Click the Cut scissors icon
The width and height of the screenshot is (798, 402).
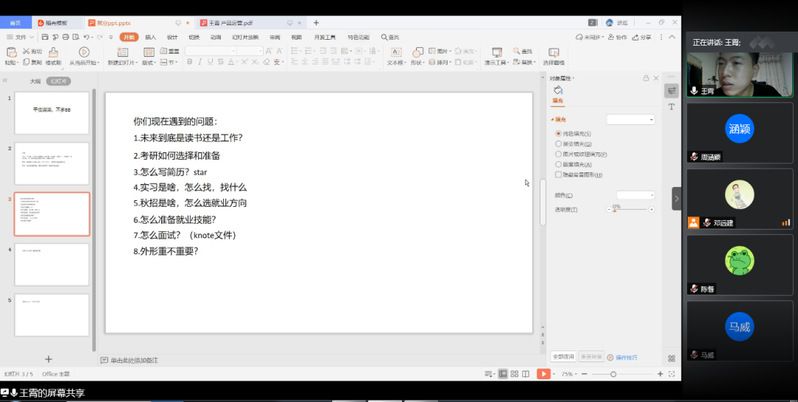point(26,51)
